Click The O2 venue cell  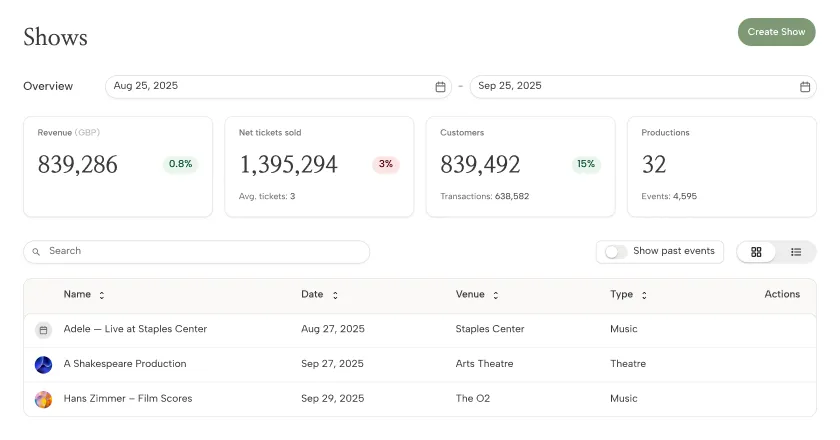pyautogui.click(x=472, y=399)
